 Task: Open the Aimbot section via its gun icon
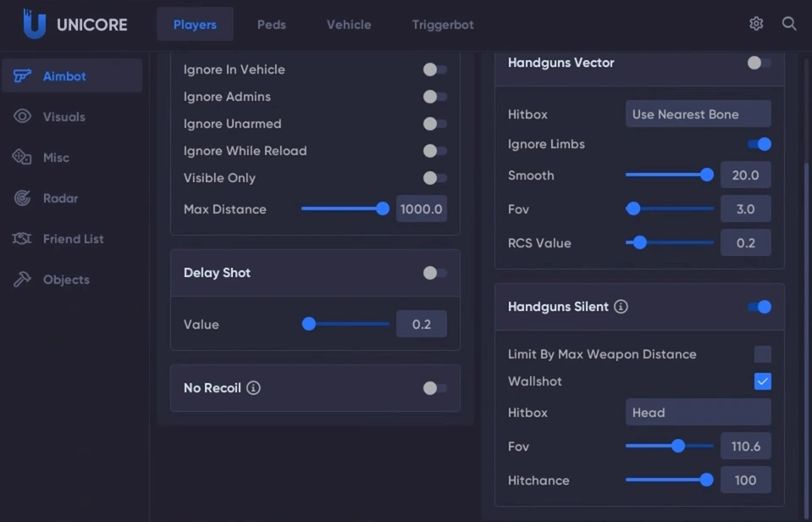click(22, 76)
